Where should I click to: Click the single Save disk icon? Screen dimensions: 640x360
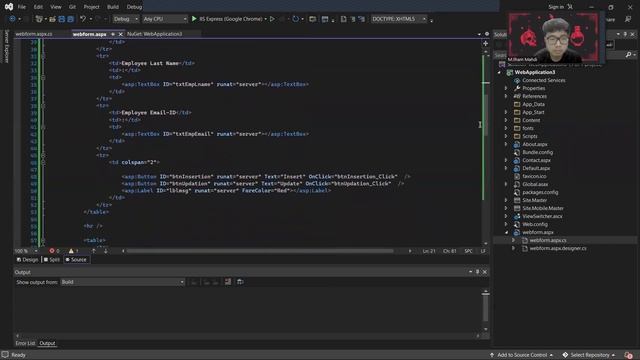(x=62, y=19)
